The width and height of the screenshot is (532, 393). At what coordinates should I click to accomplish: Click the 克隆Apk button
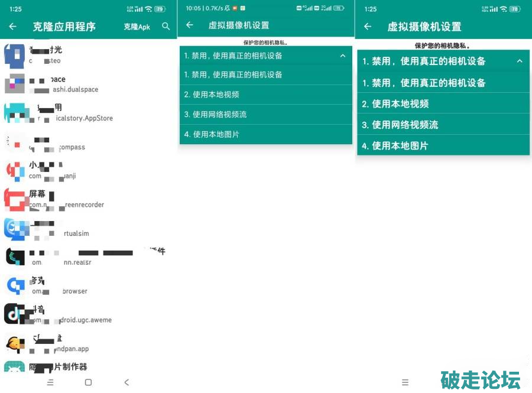[137, 27]
